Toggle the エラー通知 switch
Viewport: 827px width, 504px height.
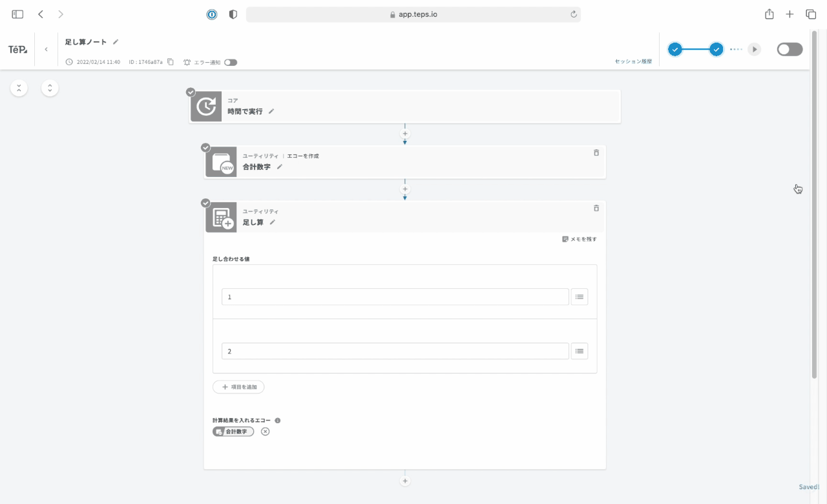tap(231, 63)
